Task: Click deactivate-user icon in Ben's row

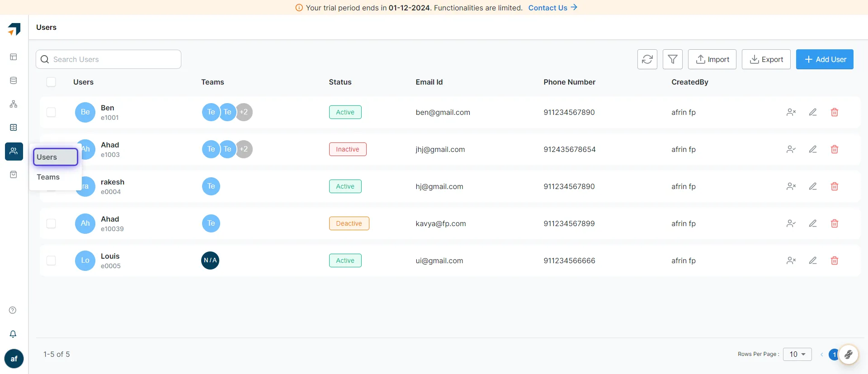Action: pos(791,112)
